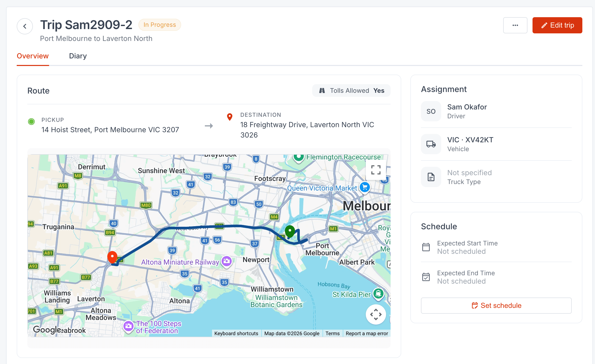Viewport: 595px width, 364px height.
Task: Click the destination address 18 Freightway Drive
Action: tap(307, 130)
